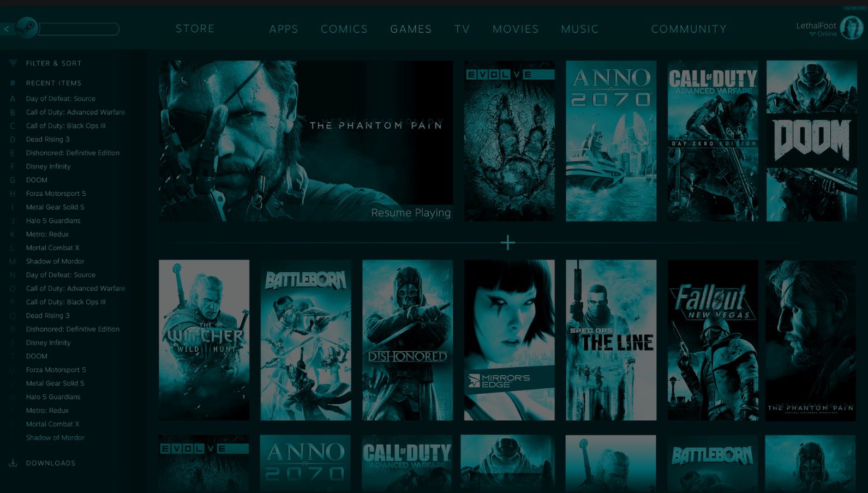Screen dimensions: 868x493
Task: Select Call of Duty: Black Ops III row P
Action: [66, 302]
